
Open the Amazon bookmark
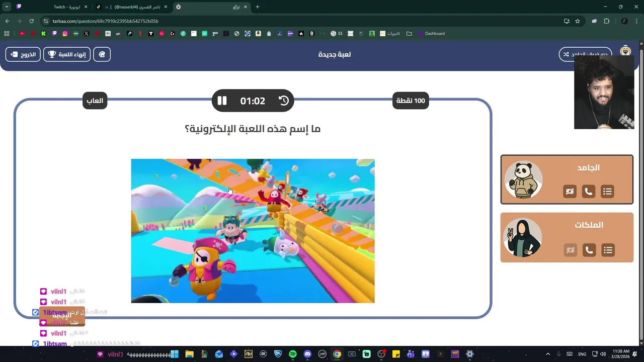coord(258,34)
